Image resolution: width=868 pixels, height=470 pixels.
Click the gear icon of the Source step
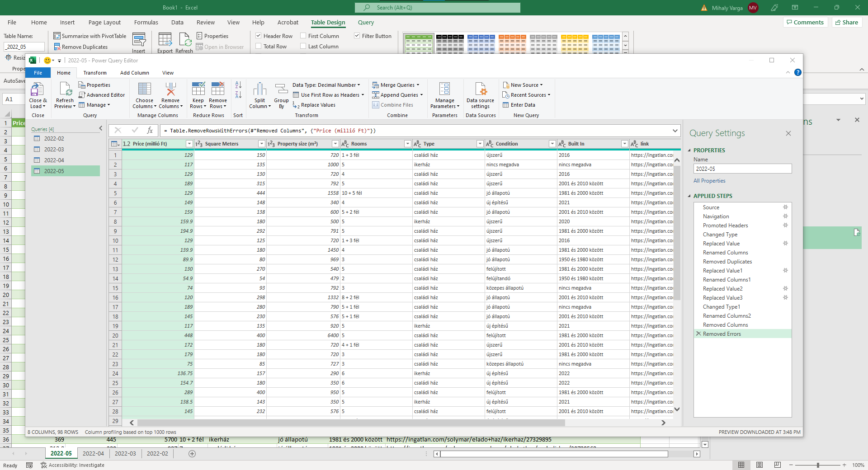785,207
